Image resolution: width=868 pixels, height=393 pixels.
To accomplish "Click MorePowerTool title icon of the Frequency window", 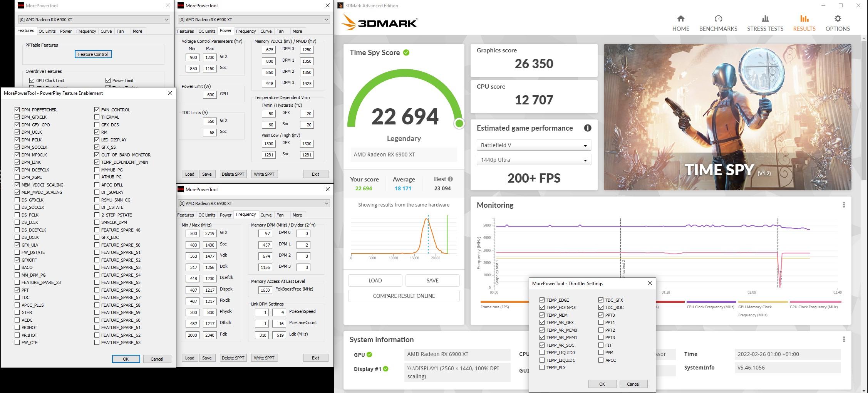I will 181,189.
